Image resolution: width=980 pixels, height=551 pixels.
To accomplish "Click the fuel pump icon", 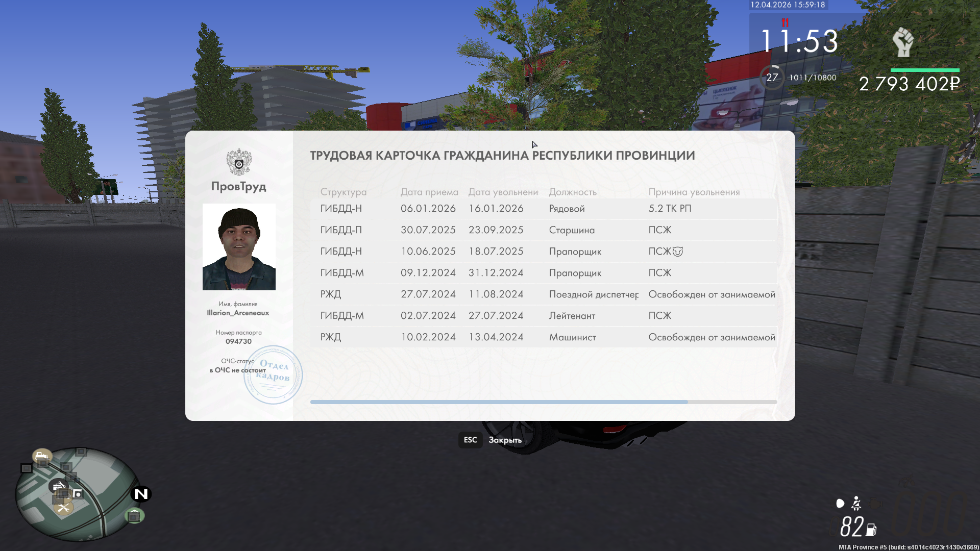I will (x=871, y=530).
